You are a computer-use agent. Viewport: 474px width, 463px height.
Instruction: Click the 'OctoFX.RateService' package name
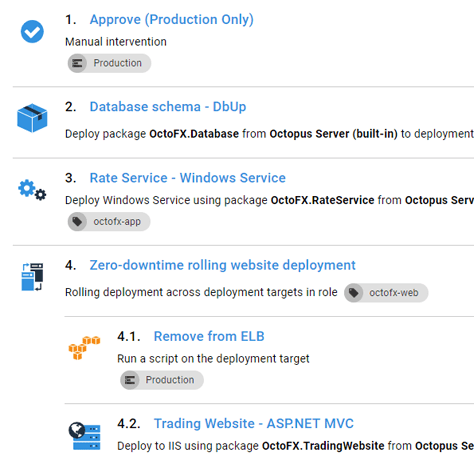tap(322, 200)
